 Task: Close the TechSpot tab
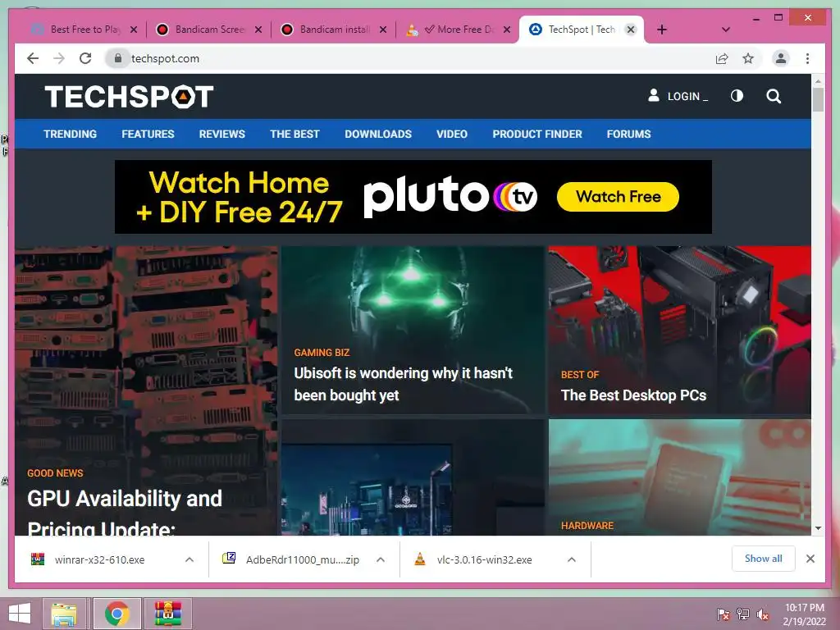[x=631, y=30]
